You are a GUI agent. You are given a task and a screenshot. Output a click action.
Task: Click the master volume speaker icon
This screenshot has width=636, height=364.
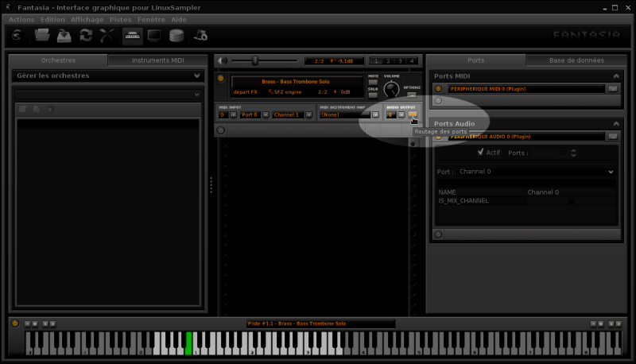pyautogui.click(x=223, y=61)
